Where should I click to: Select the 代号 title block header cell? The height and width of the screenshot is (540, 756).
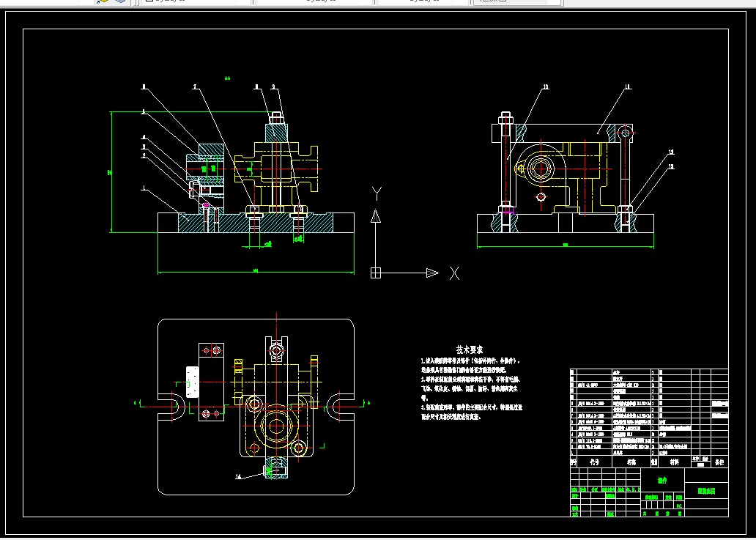595,462
